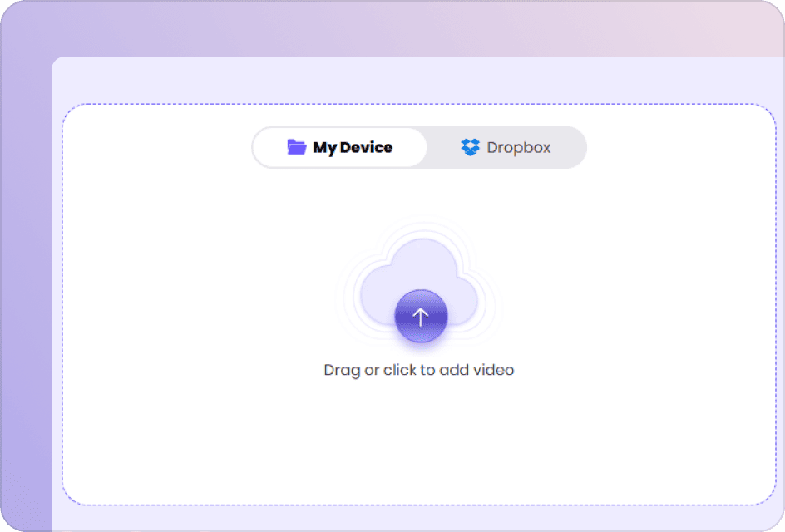Click the rounded pill switcher between upload sources
Viewport: 785px width, 532px height.
point(420,147)
